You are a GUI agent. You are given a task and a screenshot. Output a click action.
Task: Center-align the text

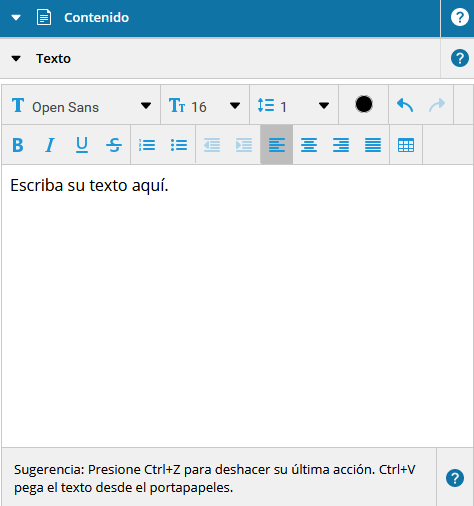click(x=309, y=145)
